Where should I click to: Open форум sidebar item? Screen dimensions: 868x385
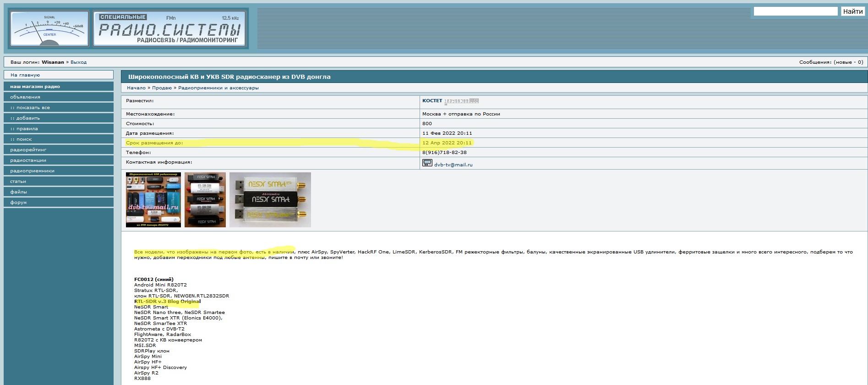[x=59, y=202]
